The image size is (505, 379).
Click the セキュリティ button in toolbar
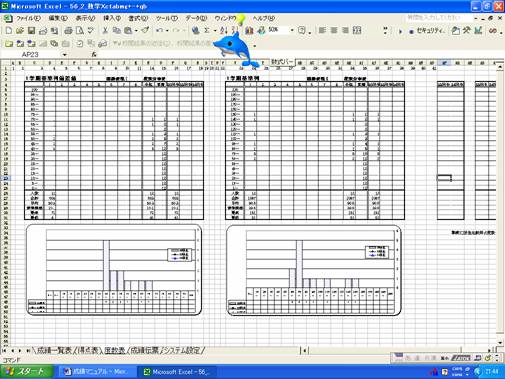tap(427, 31)
